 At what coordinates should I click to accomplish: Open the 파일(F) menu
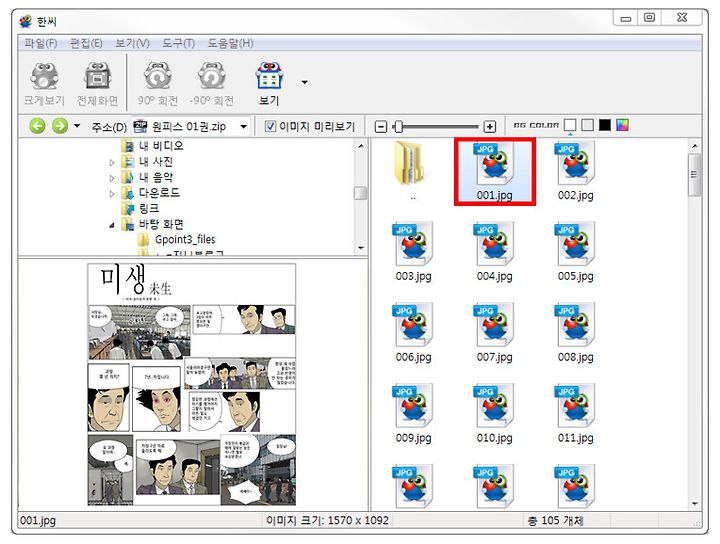(x=41, y=43)
